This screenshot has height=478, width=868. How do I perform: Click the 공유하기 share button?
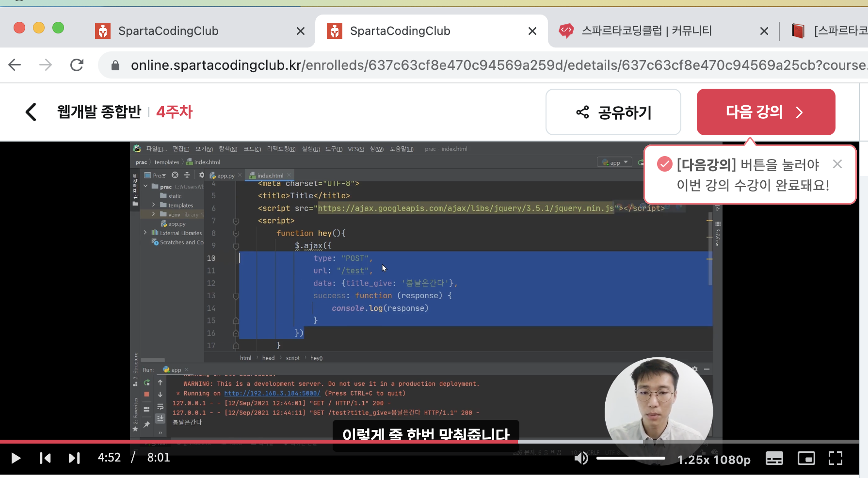(613, 112)
